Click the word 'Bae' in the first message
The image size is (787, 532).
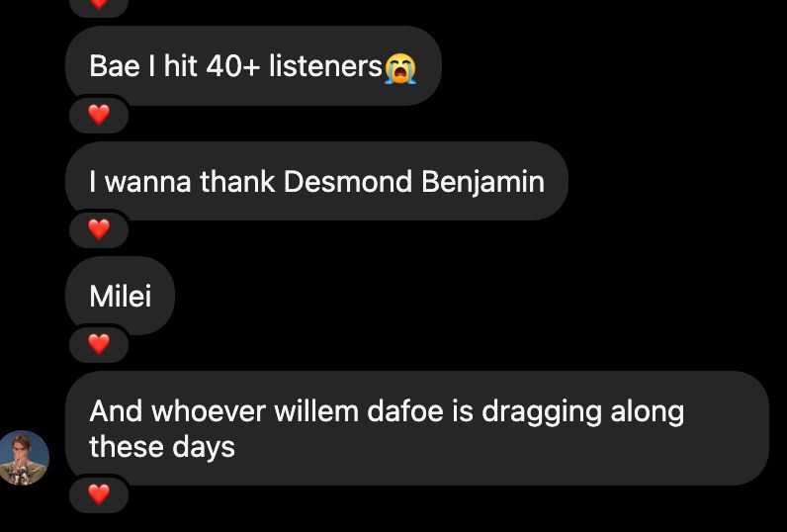(115, 67)
